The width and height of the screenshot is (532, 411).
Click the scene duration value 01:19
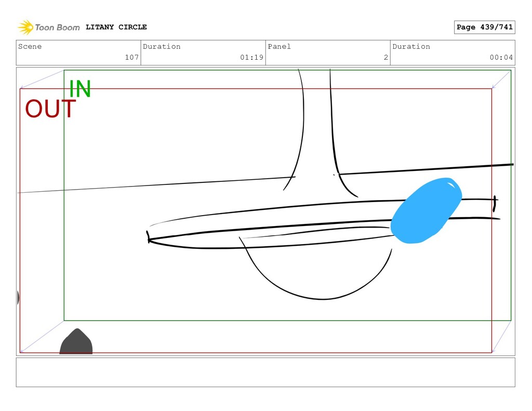coord(252,57)
